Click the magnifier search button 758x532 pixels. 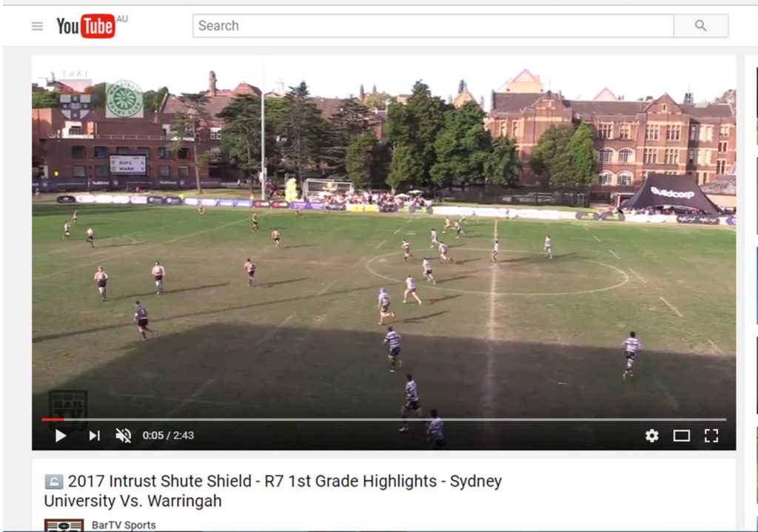(x=701, y=26)
